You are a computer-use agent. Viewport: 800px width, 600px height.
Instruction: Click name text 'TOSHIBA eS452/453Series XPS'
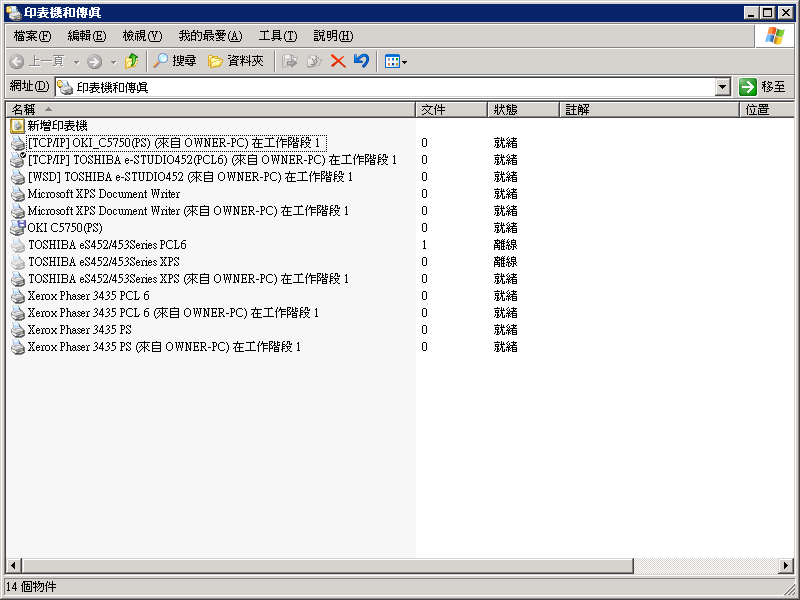[x=104, y=262]
